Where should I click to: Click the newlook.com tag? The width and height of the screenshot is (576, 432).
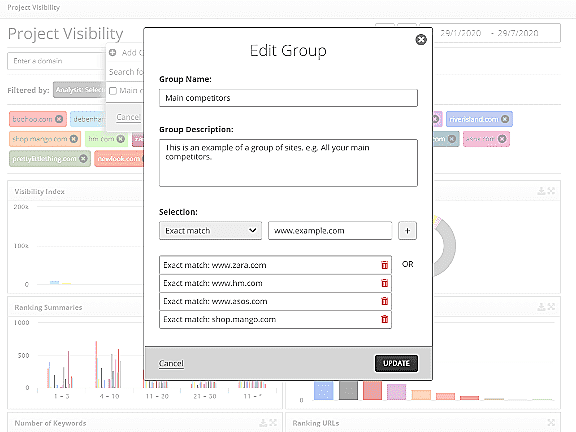119,159
